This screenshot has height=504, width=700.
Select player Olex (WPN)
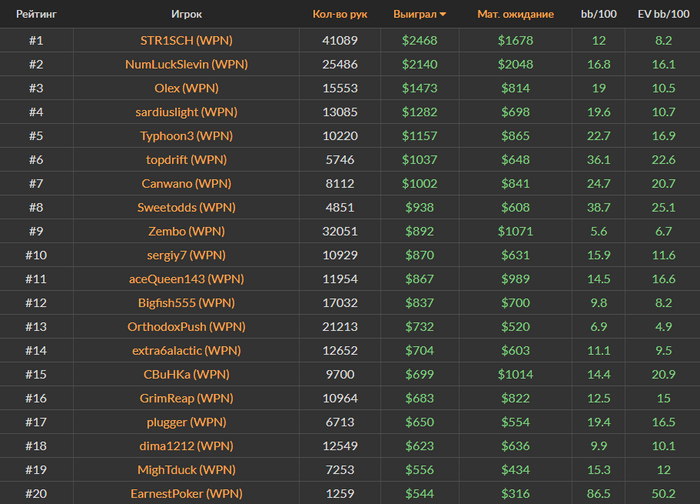click(x=186, y=88)
